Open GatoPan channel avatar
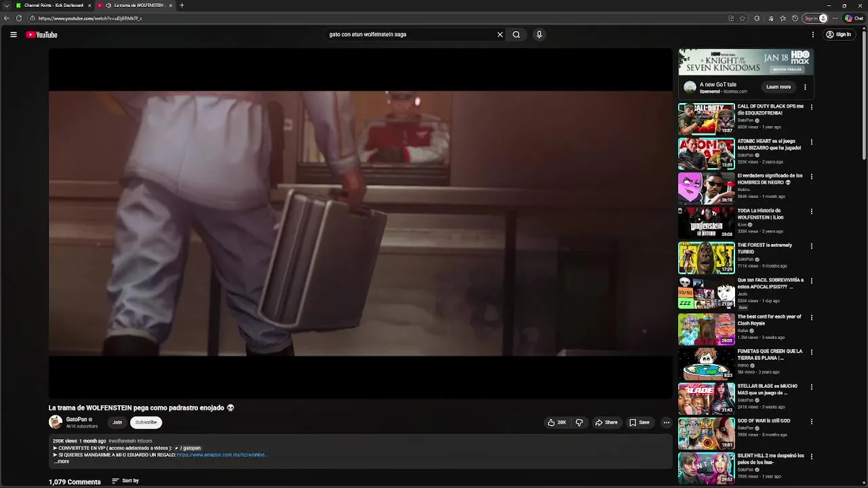Viewport: 868px width, 488px height. (56, 422)
